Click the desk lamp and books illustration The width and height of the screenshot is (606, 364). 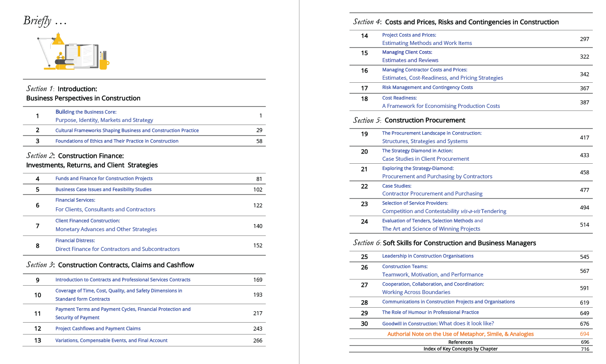click(73, 52)
